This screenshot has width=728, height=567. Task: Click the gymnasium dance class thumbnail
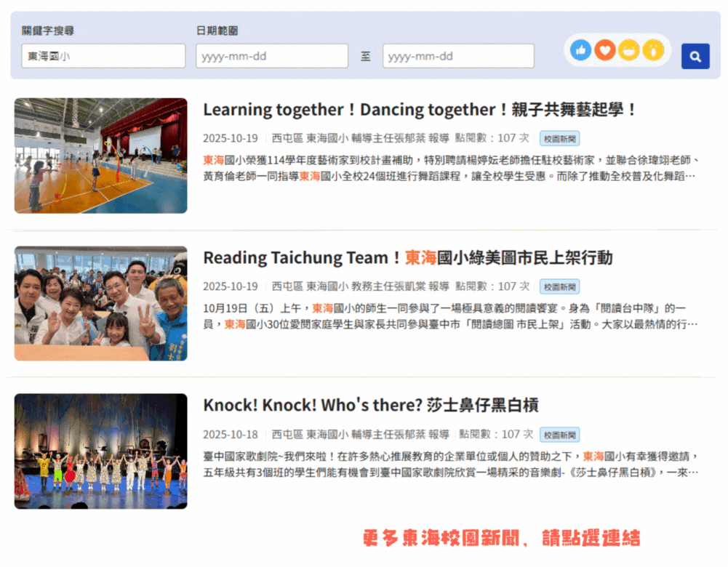[x=100, y=156]
